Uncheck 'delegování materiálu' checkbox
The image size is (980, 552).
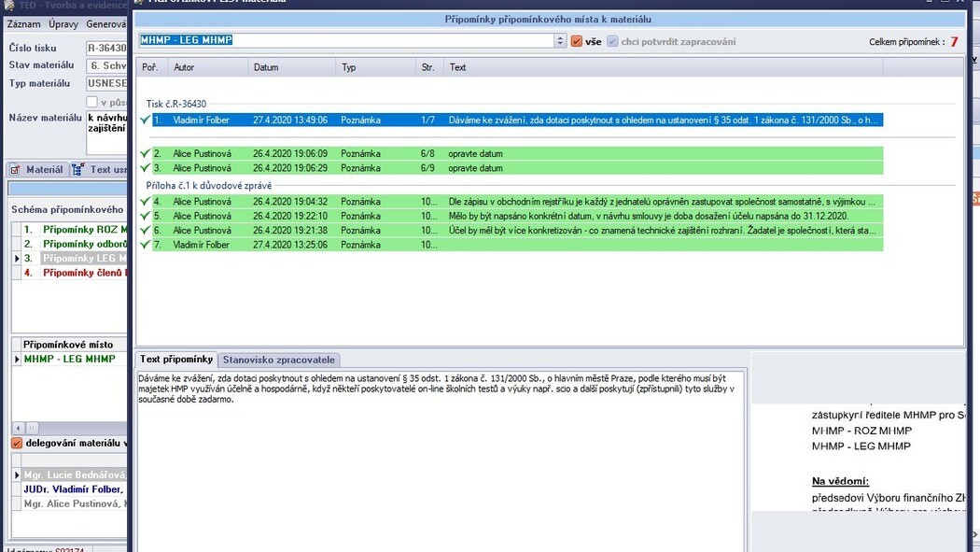pyautogui.click(x=17, y=443)
